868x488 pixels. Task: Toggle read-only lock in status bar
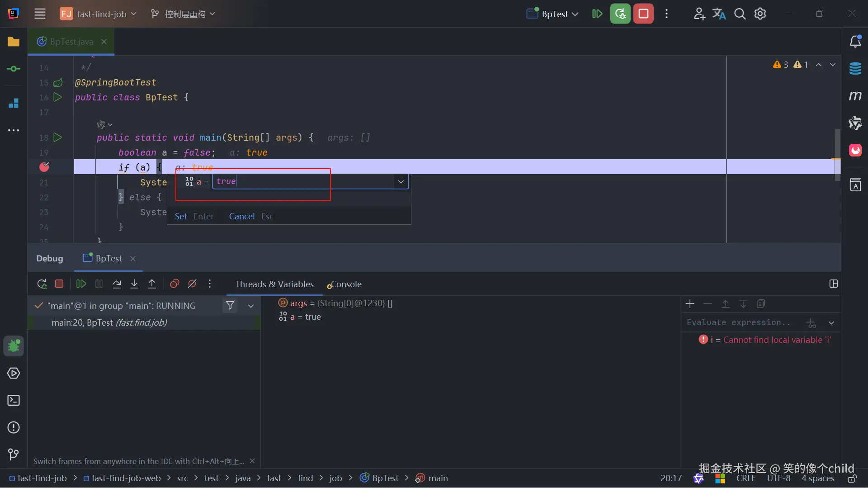click(x=852, y=478)
